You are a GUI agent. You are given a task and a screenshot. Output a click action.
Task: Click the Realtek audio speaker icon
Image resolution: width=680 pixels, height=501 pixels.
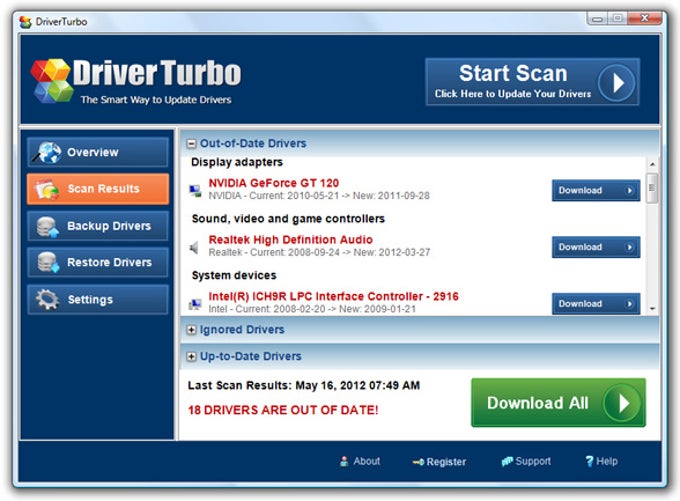pyautogui.click(x=194, y=248)
